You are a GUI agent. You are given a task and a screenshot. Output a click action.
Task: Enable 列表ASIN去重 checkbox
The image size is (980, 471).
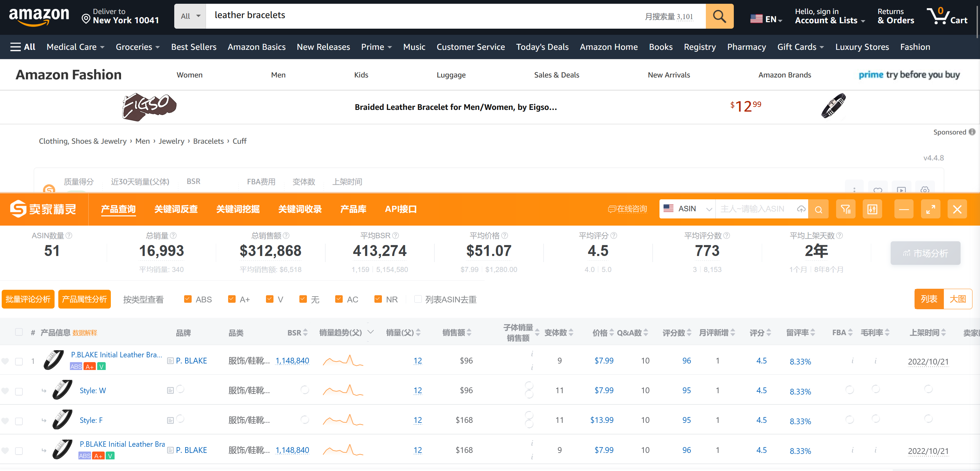point(418,299)
